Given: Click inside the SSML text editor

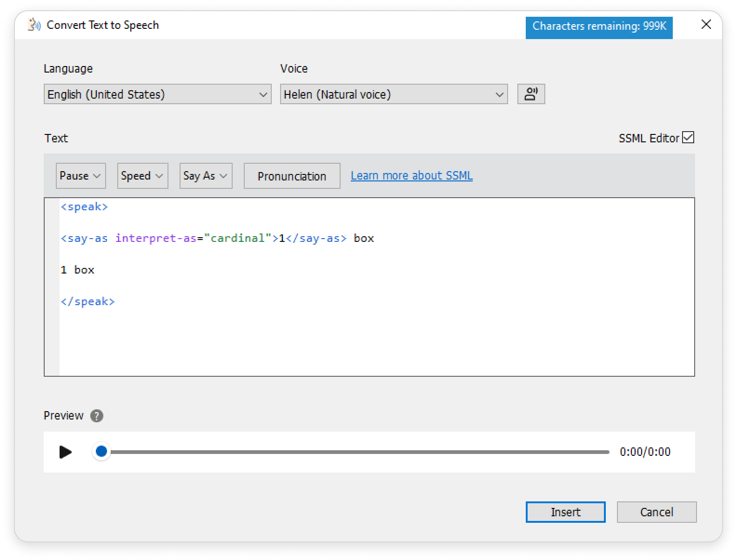Looking at the screenshot, I should 369,287.
